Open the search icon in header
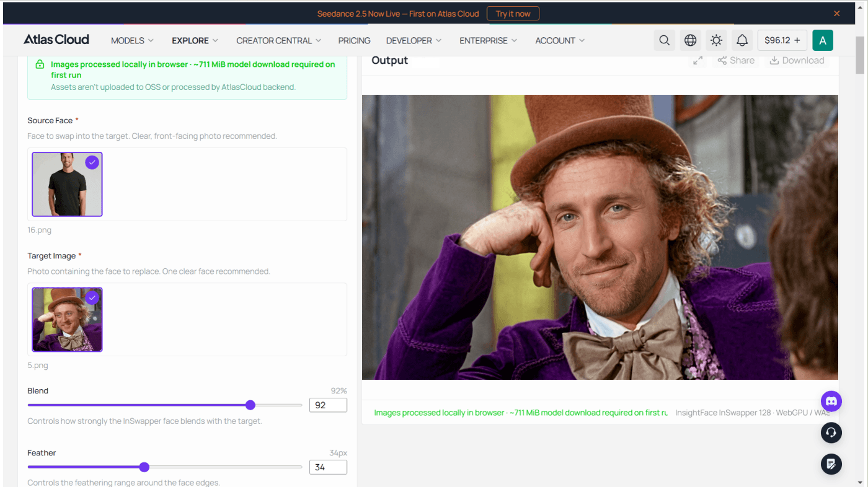The height and width of the screenshot is (487, 868). click(664, 40)
